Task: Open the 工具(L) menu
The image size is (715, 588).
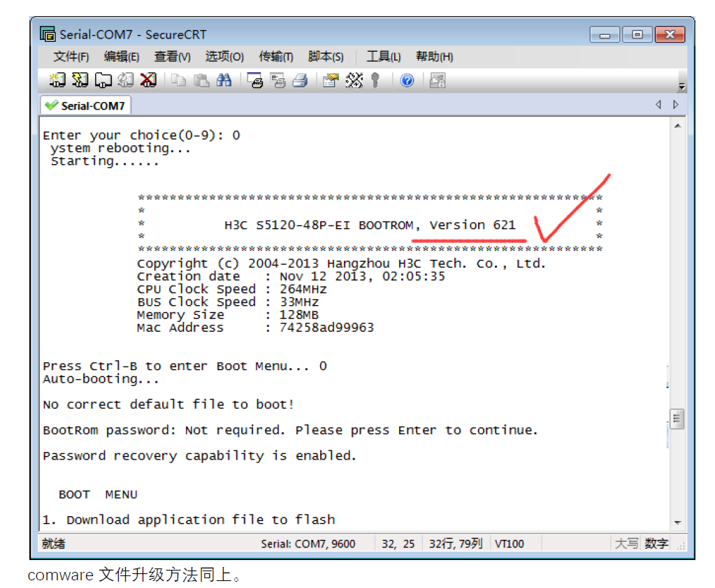Action: click(x=384, y=57)
